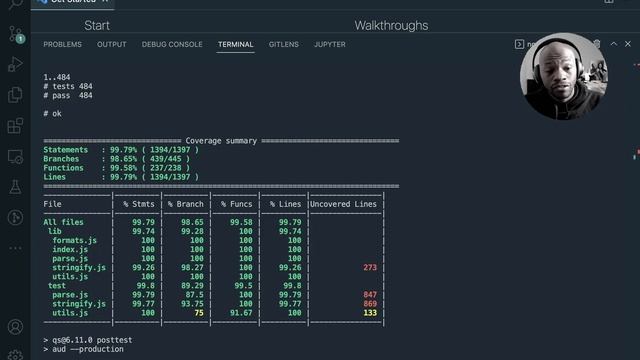Click uncovered line number 847
The image size is (640, 360).
click(x=370, y=295)
